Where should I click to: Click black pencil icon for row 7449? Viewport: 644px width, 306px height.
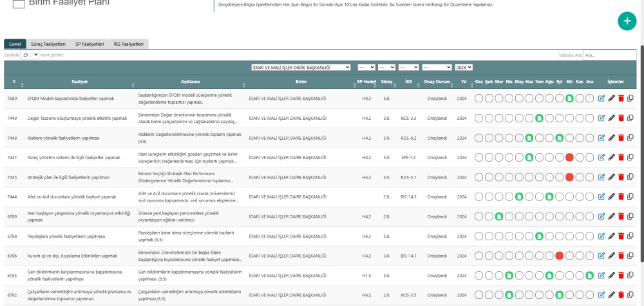611,119
